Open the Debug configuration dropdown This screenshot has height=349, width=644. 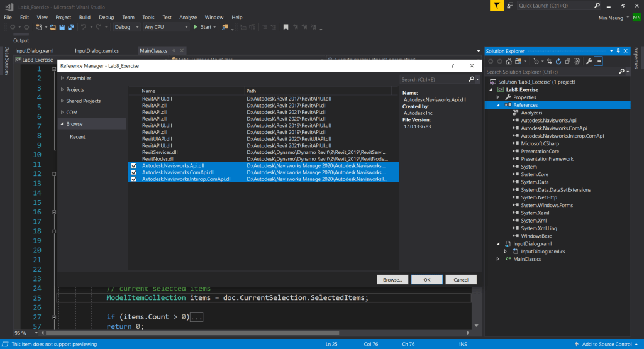tap(126, 27)
